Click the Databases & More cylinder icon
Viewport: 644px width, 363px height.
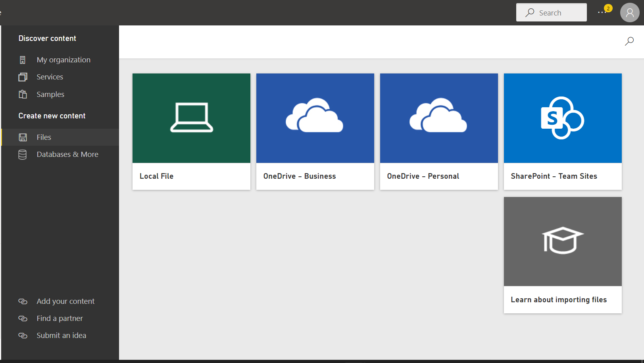click(x=23, y=154)
